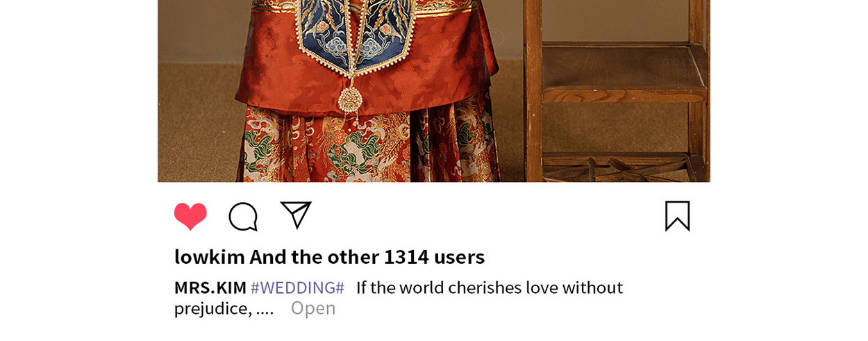The image size is (868, 341).
Task: Open lowkim's profile from the likes line
Action: point(210,257)
